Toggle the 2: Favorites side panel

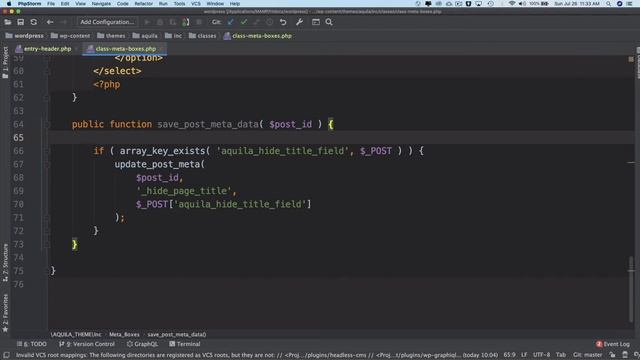click(x=5, y=313)
